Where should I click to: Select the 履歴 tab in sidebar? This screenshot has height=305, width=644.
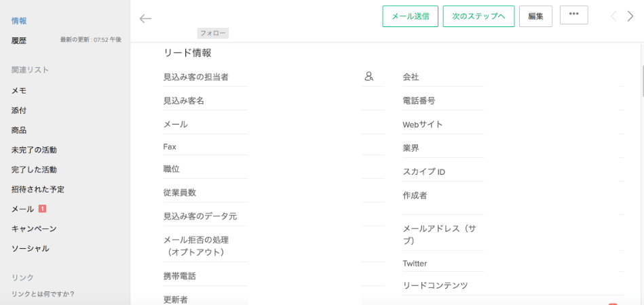(x=19, y=41)
